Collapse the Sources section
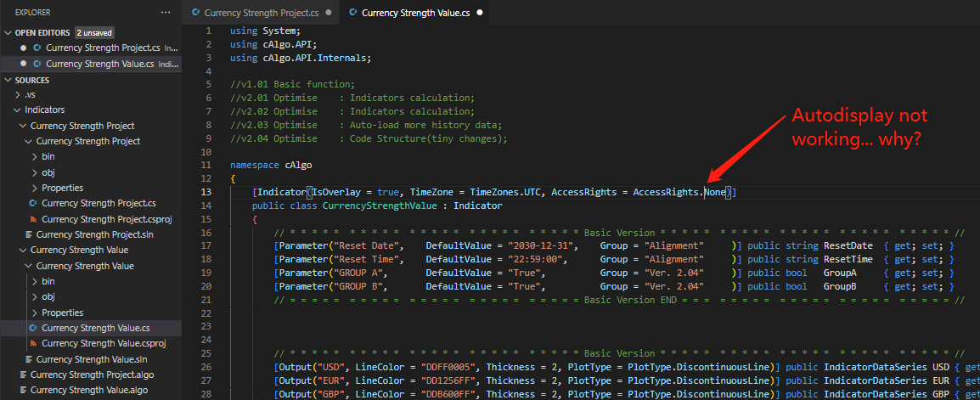 coord(8,80)
